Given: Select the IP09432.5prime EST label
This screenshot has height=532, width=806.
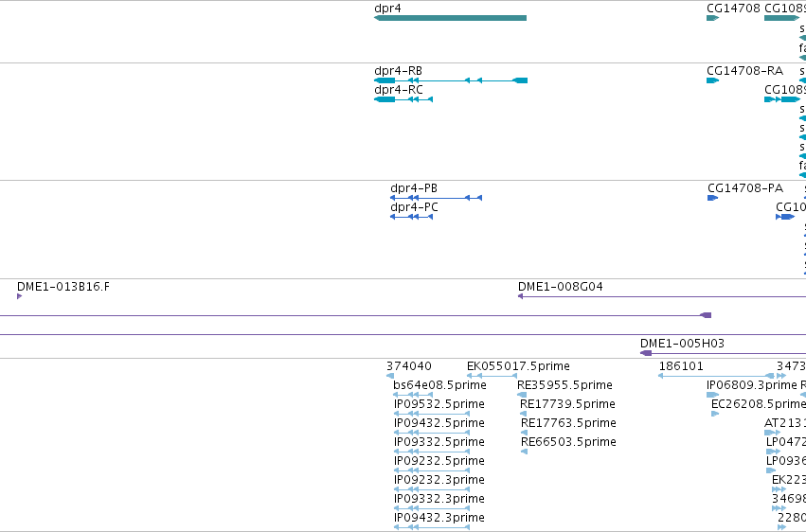Looking at the screenshot, I should click(x=439, y=423).
